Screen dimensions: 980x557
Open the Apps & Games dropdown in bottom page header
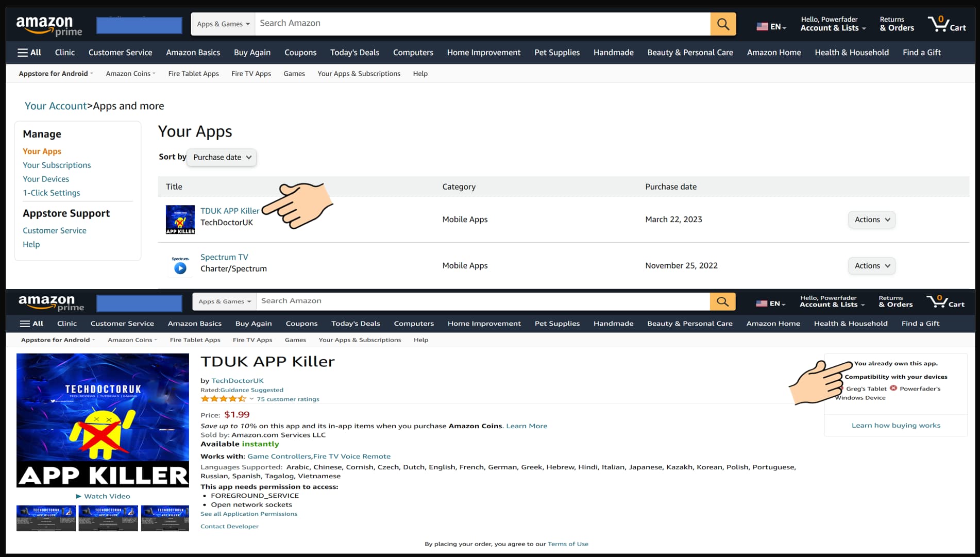[225, 301]
